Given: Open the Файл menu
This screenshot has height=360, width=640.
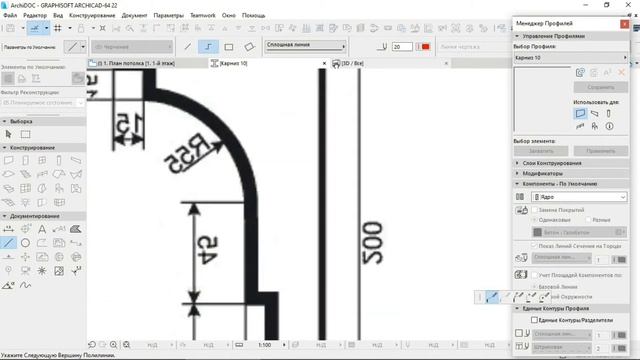Looking at the screenshot, I should click(x=10, y=15).
